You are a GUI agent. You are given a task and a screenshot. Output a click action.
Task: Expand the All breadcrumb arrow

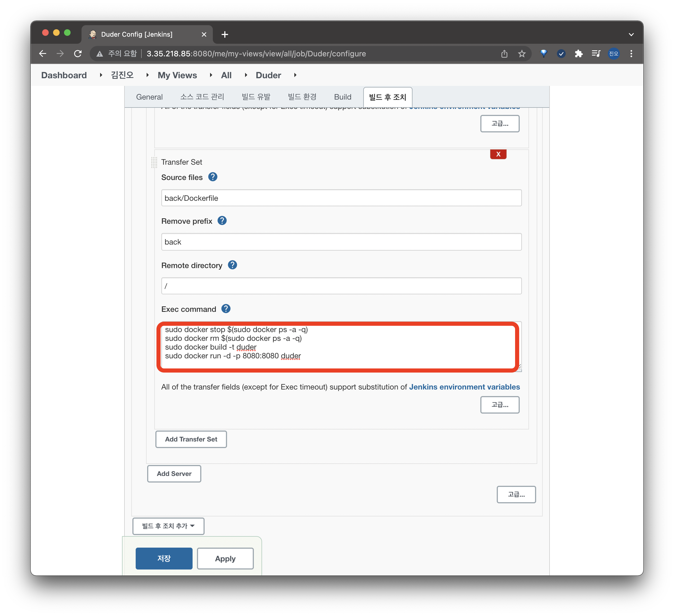[x=246, y=75]
